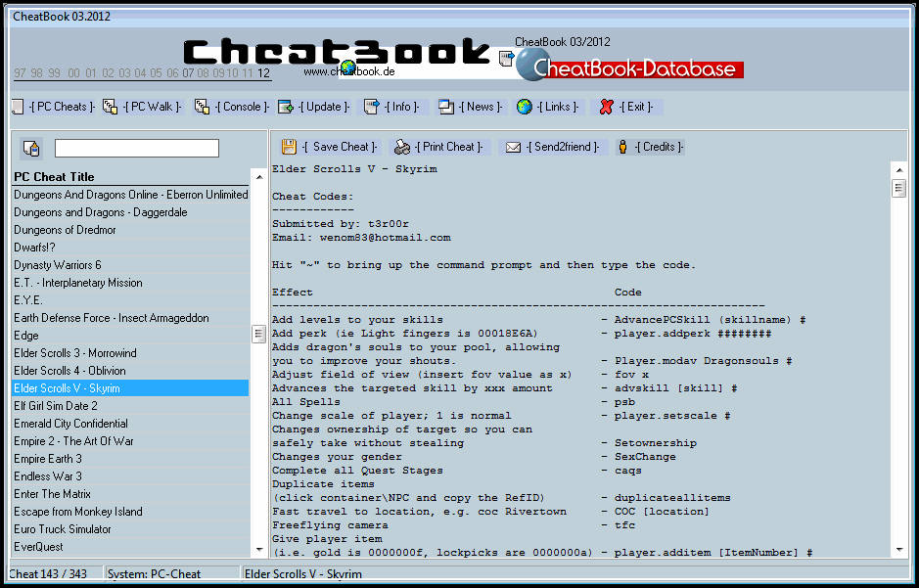The width and height of the screenshot is (919, 588).
Task: Click the -[ PC Cheats ]- label
Action: 62,107
